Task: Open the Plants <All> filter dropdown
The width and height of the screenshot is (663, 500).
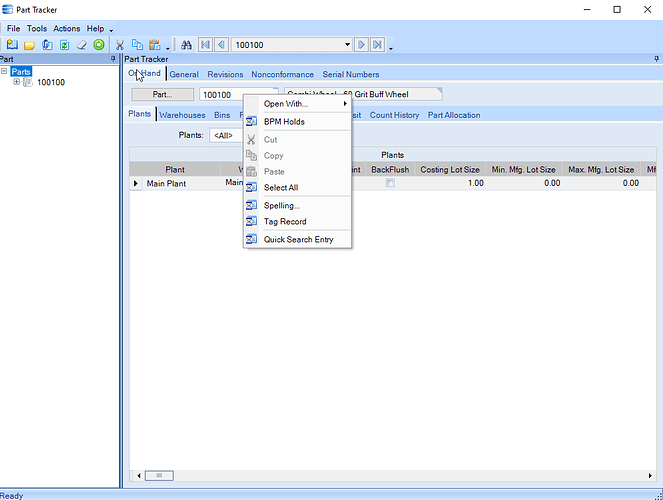Action: tap(226, 135)
